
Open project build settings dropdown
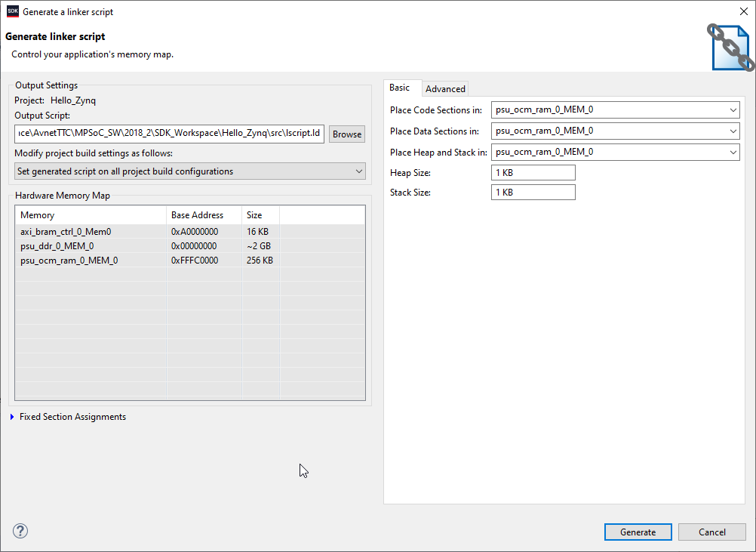190,171
